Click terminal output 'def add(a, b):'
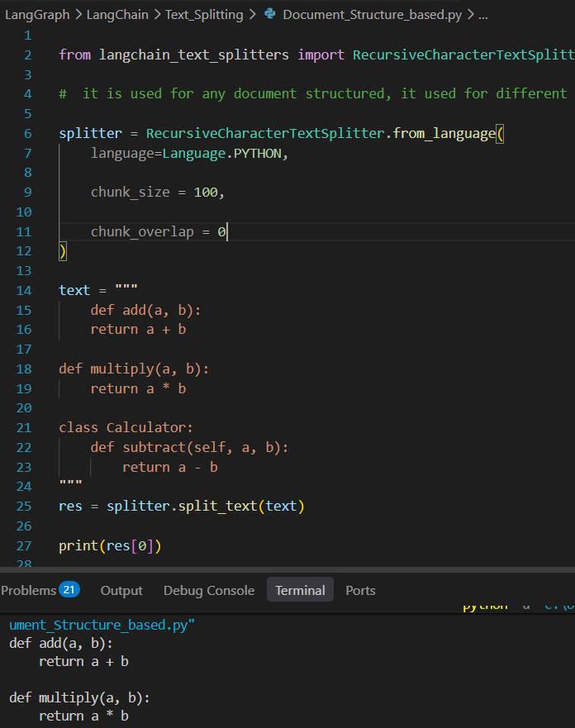This screenshot has width=575, height=728. 61,644
